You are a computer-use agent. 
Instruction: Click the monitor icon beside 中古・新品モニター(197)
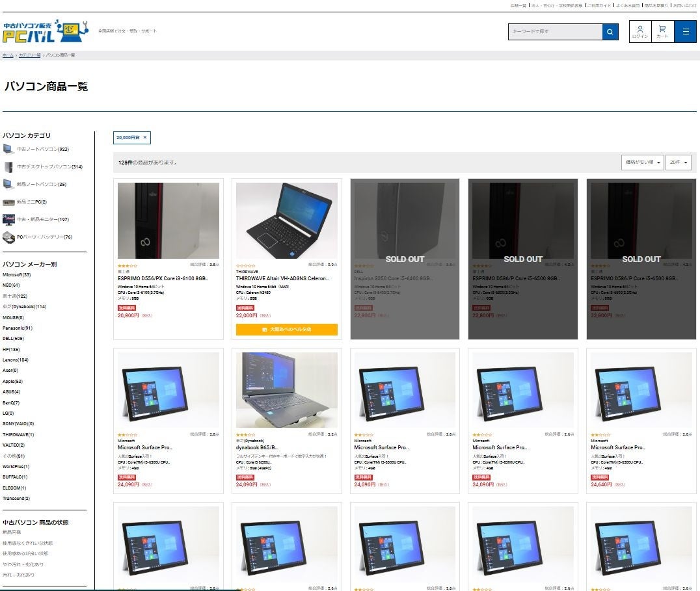[x=8, y=220]
